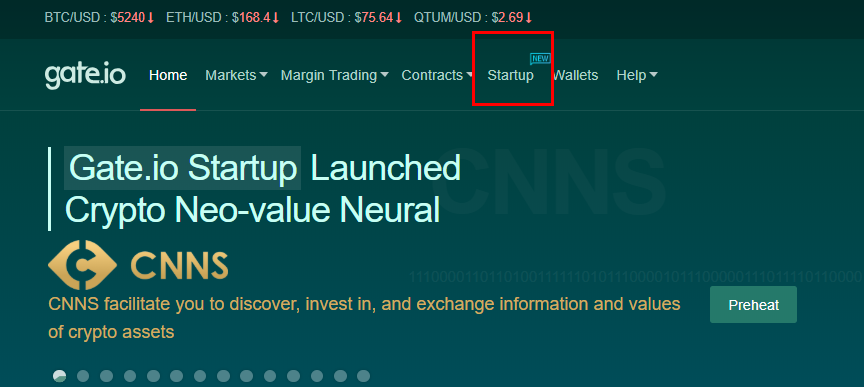864x387 pixels.
Task: Select the second carousel dot
Action: pyautogui.click(x=83, y=376)
